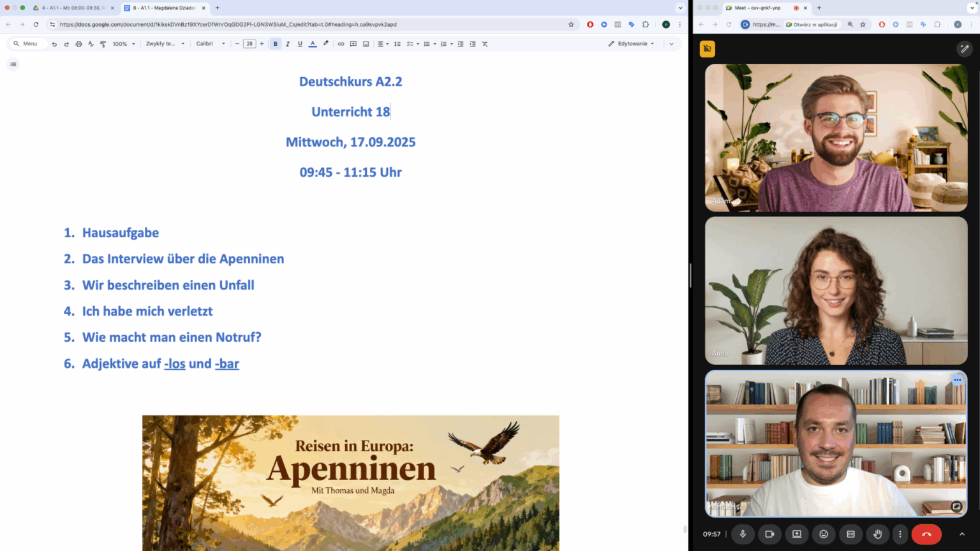Turn the camera off in Meet
This screenshot has height=551, width=980.
(x=769, y=534)
